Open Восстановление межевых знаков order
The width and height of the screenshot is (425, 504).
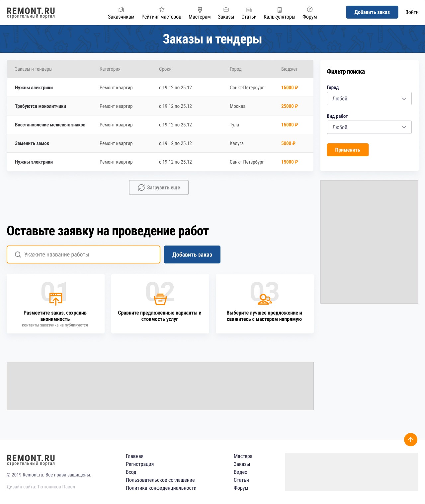(160, 125)
